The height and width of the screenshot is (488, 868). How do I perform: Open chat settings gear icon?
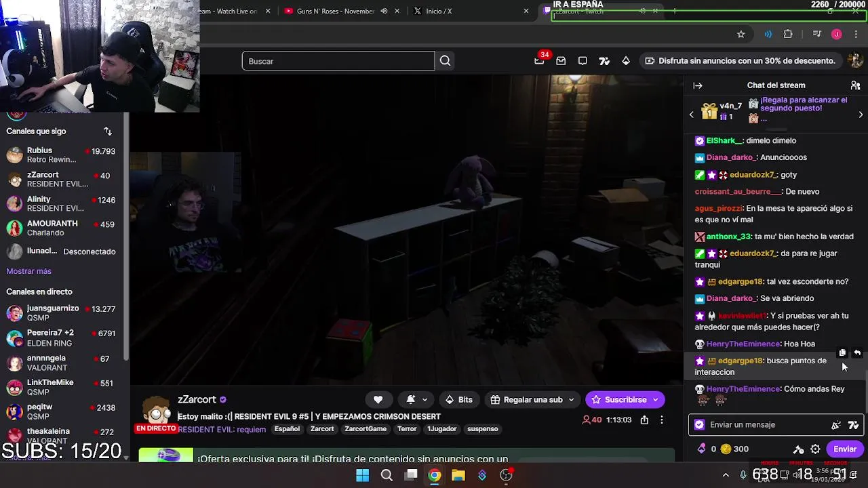click(x=816, y=449)
